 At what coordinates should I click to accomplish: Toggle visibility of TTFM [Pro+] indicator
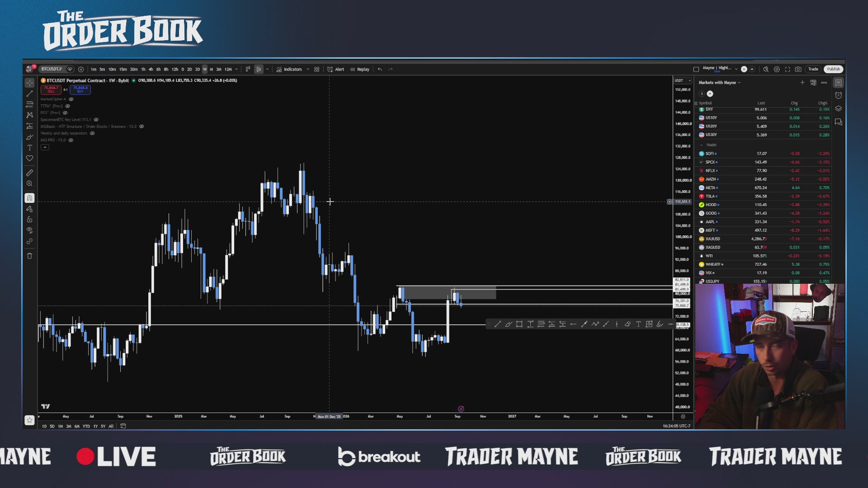pos(68,106)
